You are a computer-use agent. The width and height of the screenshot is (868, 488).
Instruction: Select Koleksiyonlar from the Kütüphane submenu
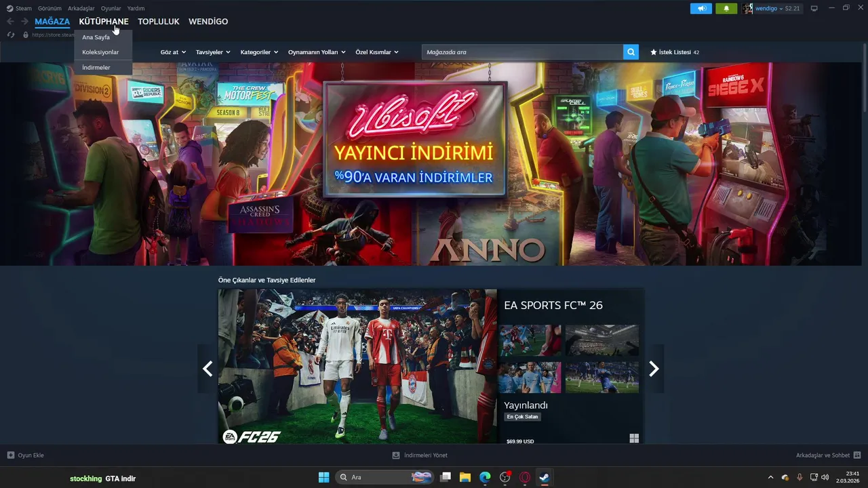coord(103,52)
